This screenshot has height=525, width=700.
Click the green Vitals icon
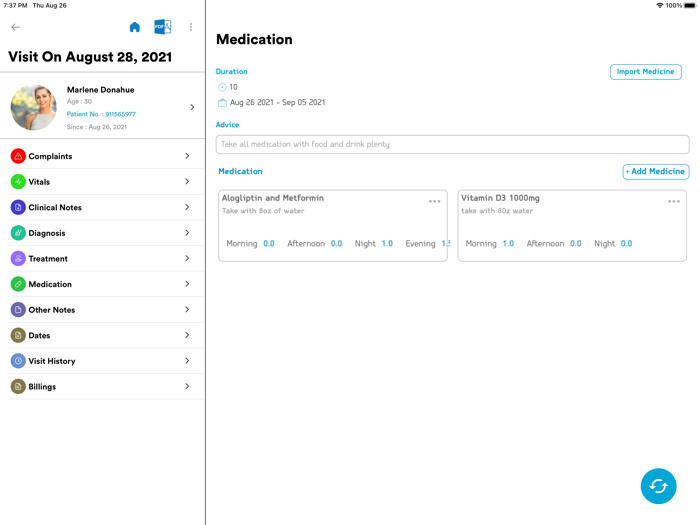(18, 182)
